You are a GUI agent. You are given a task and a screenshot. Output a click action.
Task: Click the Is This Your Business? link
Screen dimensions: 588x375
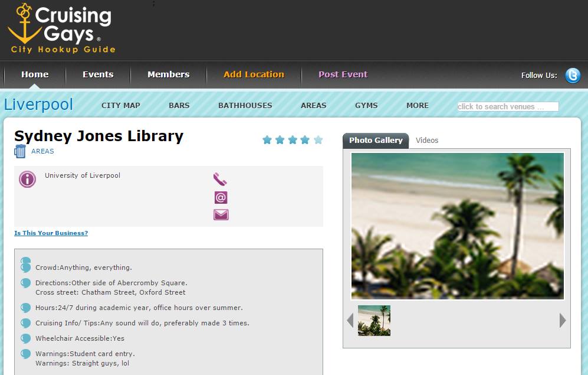point(51,233)
